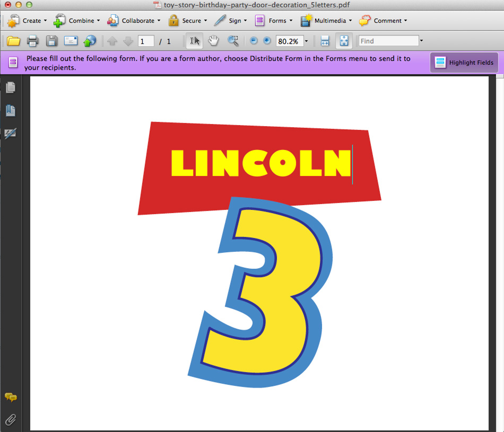The width and height of the screenshot is (504, 432).
Task: Click the page number field
Action: coord(146,41)
